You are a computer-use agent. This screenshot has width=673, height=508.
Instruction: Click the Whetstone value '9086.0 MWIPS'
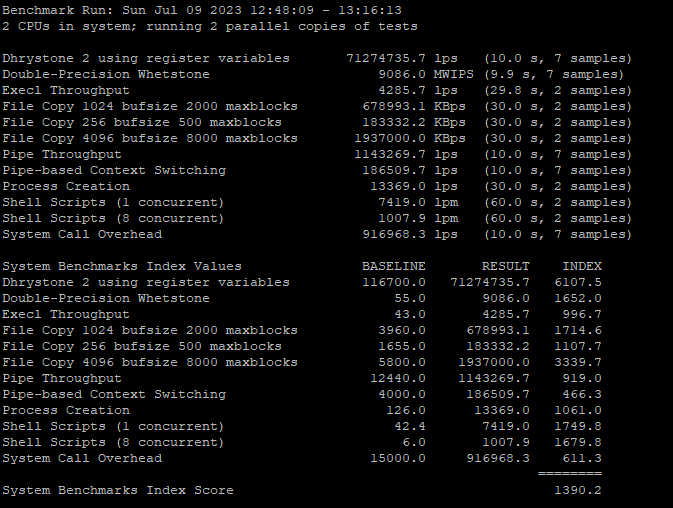pyautogui.click(x=426, y=74)
